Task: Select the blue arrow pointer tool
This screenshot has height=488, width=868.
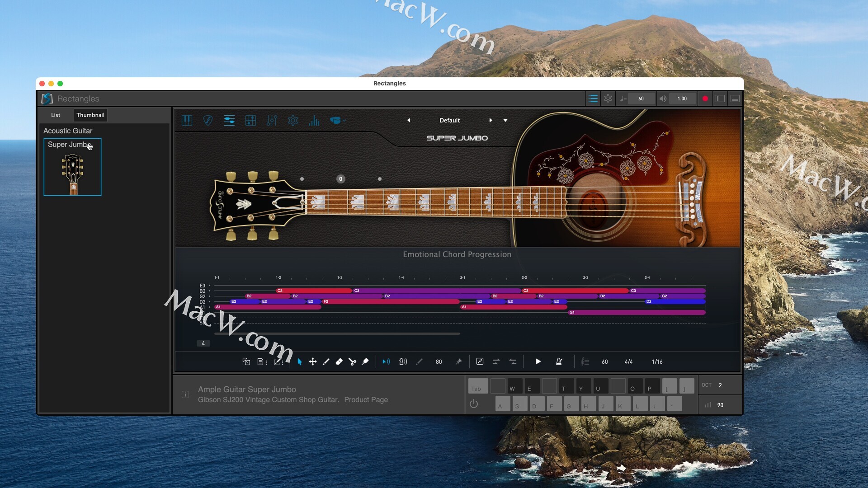Action: 299,361
